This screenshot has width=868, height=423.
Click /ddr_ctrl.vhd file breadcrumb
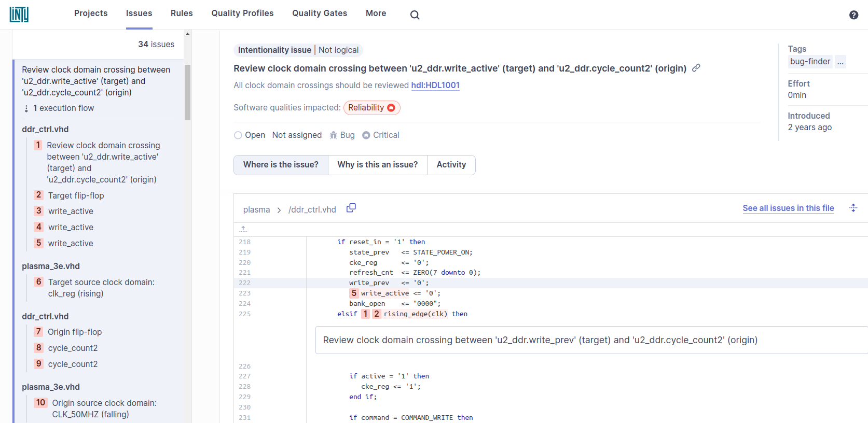click(x=312, y=210)
